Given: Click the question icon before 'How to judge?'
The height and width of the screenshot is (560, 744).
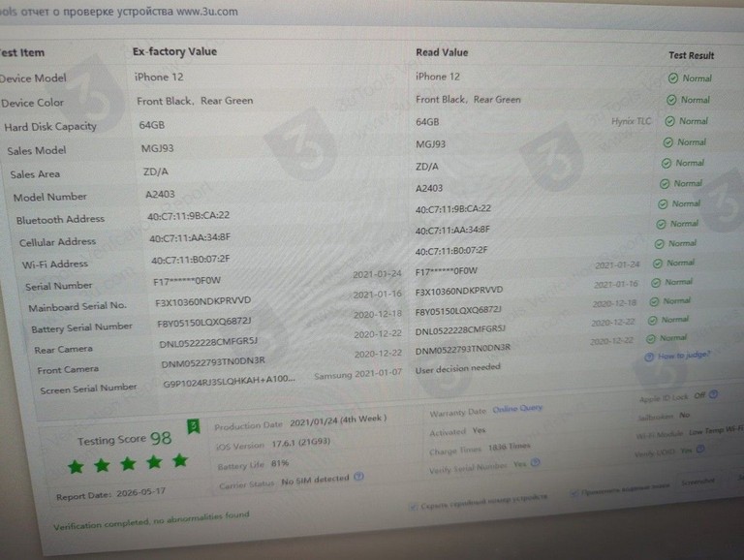Looking at the screenshot, I should (649, 357).
